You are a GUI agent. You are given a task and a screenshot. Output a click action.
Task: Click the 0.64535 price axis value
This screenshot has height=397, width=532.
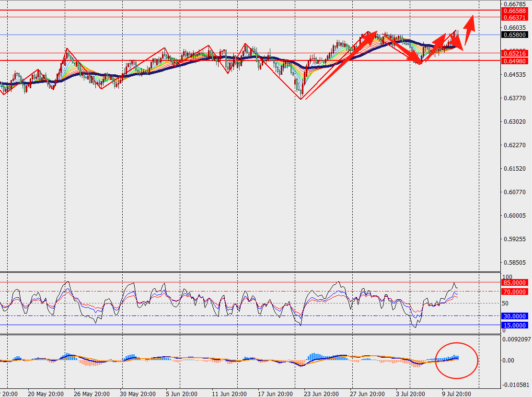pos(515,75)
